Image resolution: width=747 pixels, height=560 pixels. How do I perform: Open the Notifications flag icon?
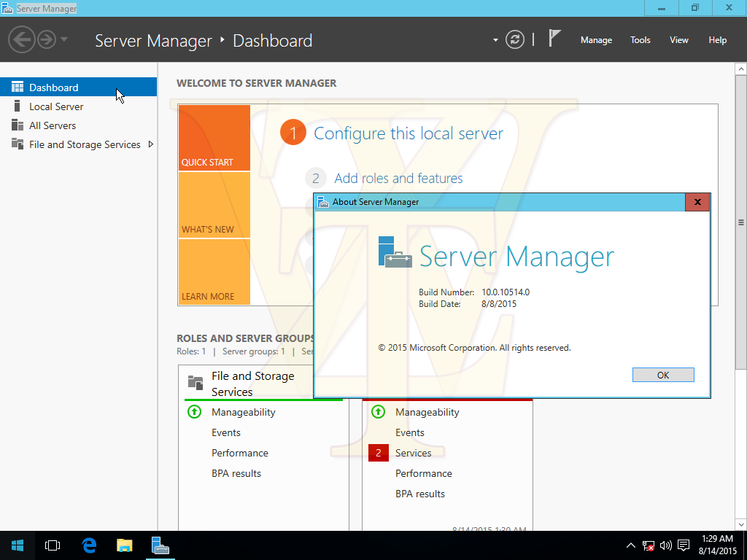tap(554, 38)
